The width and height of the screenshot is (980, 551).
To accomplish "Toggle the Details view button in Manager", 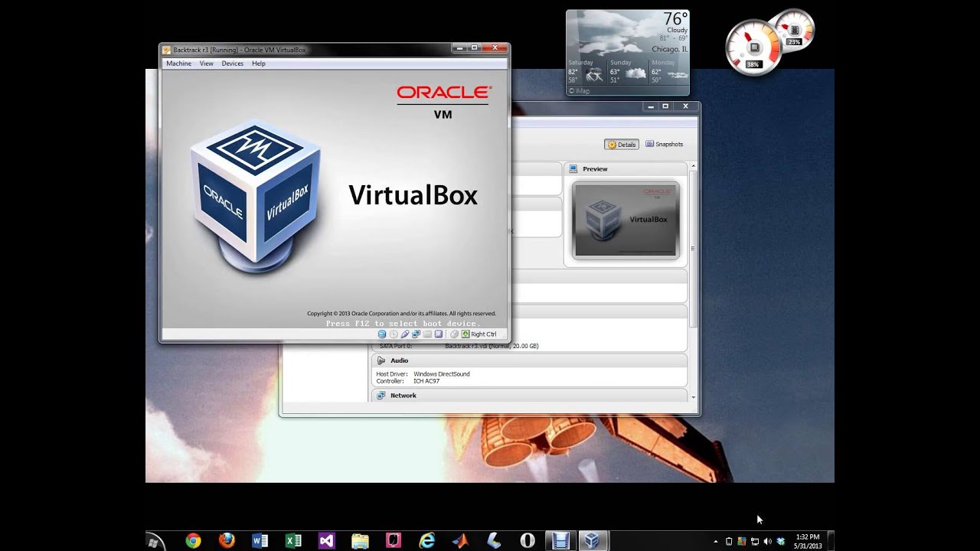I will 622,145.
